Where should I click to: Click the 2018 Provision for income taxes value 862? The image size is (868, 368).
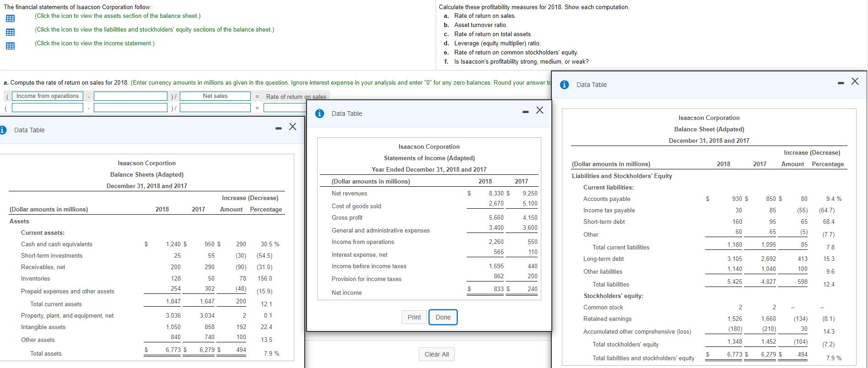499,276
